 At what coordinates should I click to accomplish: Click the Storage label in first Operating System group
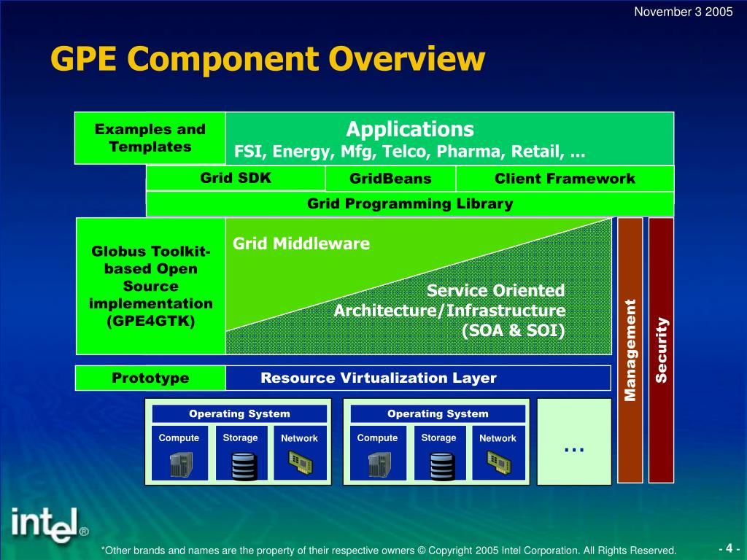pyautogui.click(x=241, y=437)
